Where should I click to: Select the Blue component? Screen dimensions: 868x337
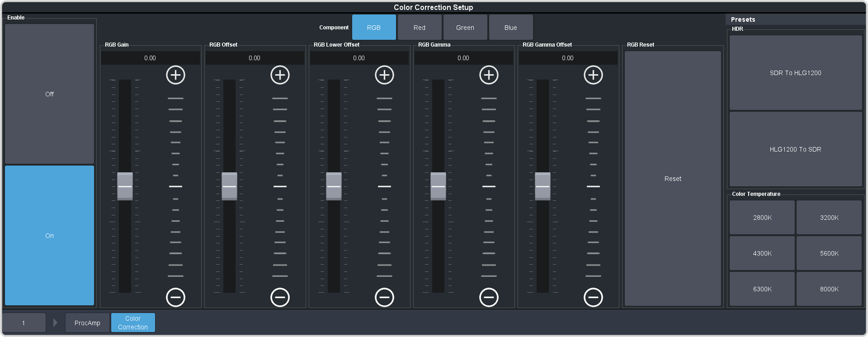[510, 28]
